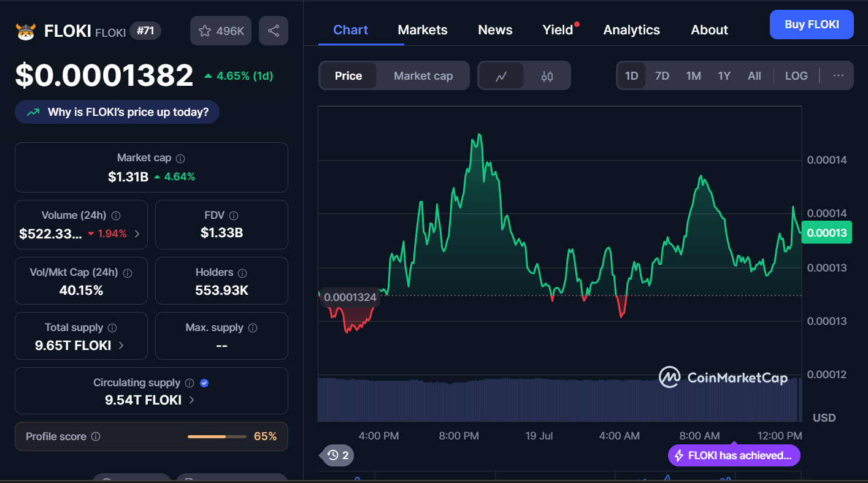Click the $1.31B market cap value

click(128, 177)
